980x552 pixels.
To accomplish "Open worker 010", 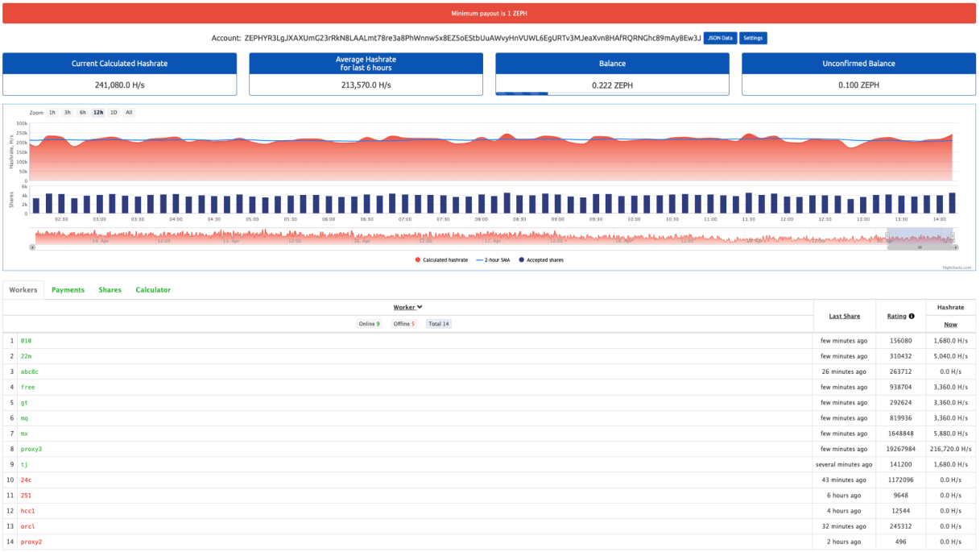I will 26,341.
